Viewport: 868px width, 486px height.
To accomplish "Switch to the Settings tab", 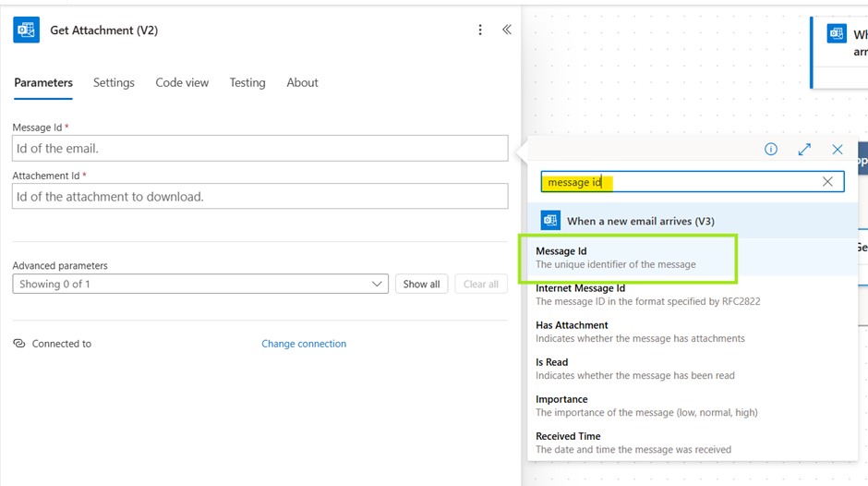I will 114,82.
